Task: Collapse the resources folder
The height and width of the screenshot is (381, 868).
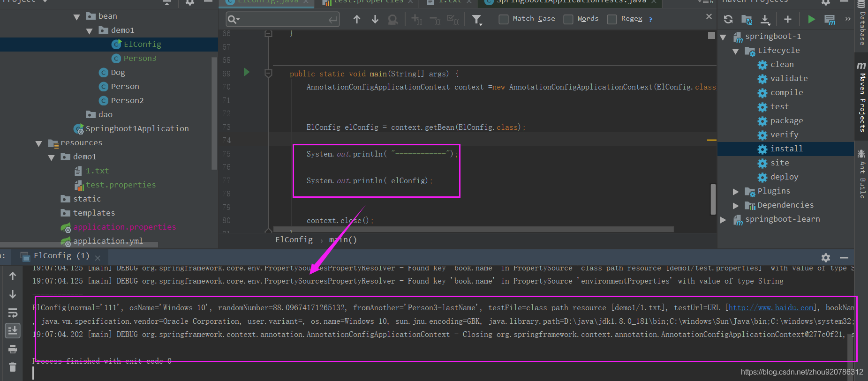Action: 39,143
